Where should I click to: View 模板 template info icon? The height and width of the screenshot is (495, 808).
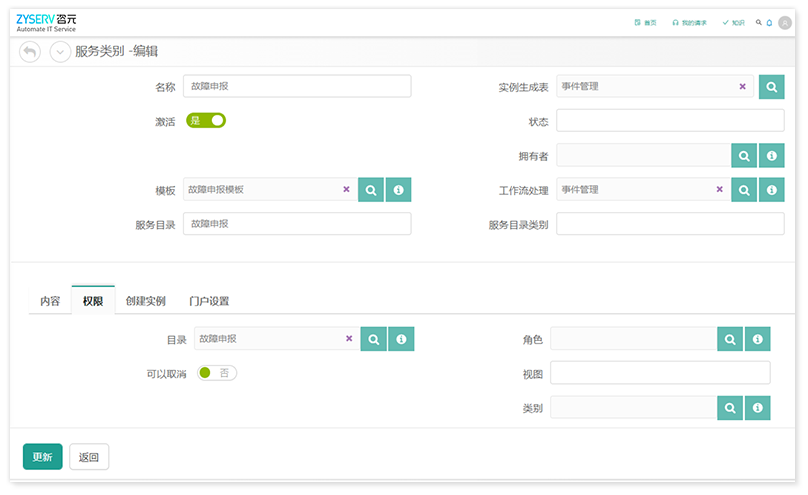click(398, 190)
